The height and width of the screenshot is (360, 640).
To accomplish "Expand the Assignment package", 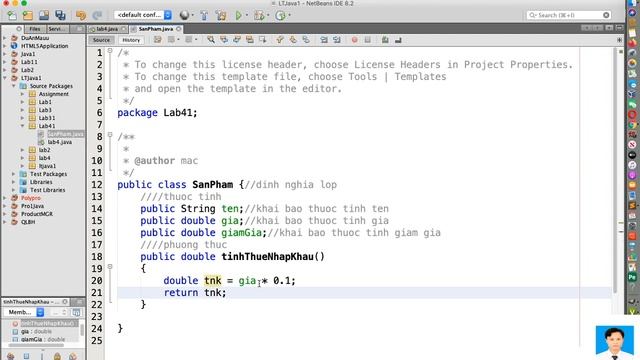I will 23,94.
